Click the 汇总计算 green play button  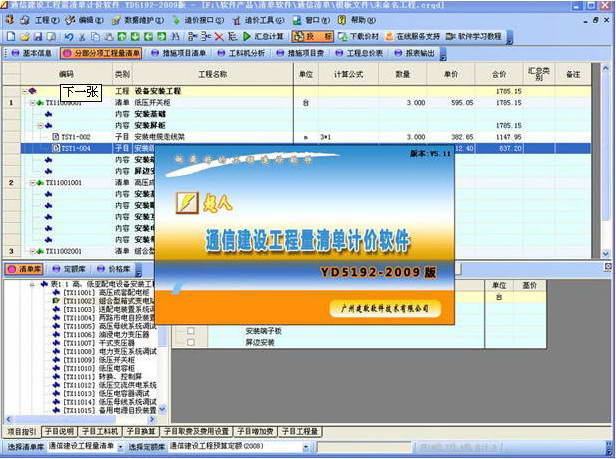coord(263,37)
